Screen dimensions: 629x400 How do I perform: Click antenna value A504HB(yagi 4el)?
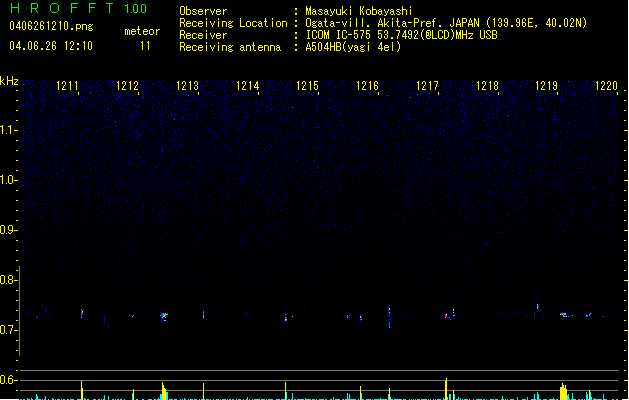coord(353,47)
